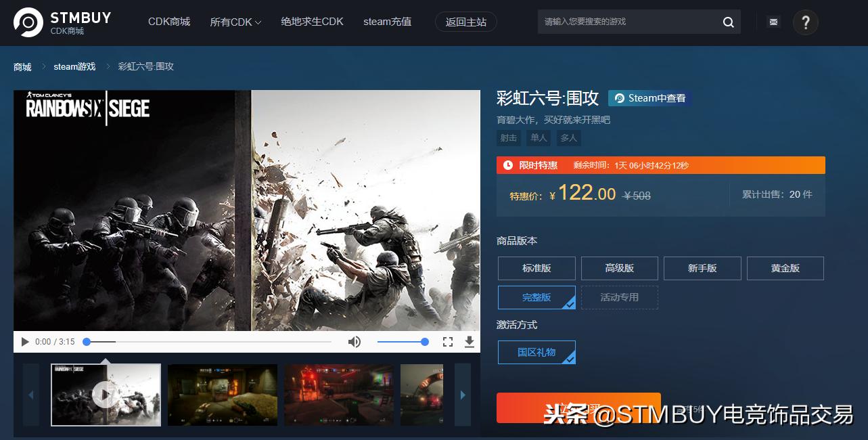Select the second gameplay screenshot thumbnail
868x440 pixels.
222,395
